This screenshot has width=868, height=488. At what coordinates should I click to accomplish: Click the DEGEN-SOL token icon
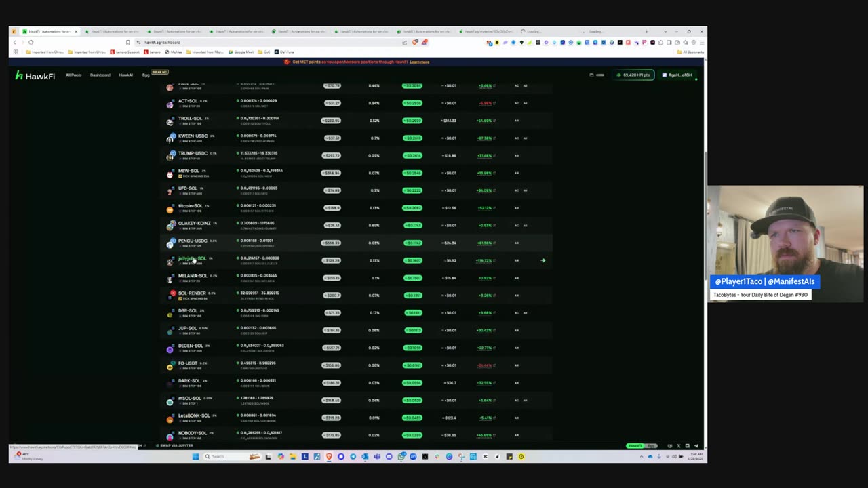click(170, 348)
